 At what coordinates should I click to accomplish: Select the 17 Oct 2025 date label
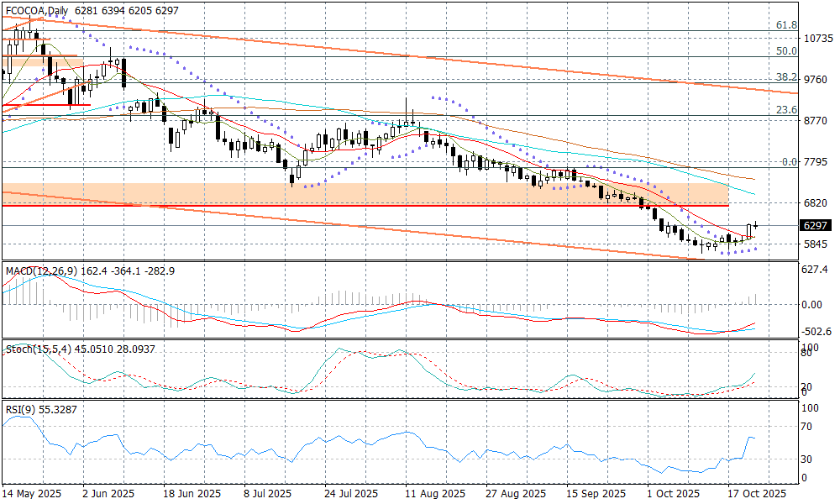pos(756,494)
